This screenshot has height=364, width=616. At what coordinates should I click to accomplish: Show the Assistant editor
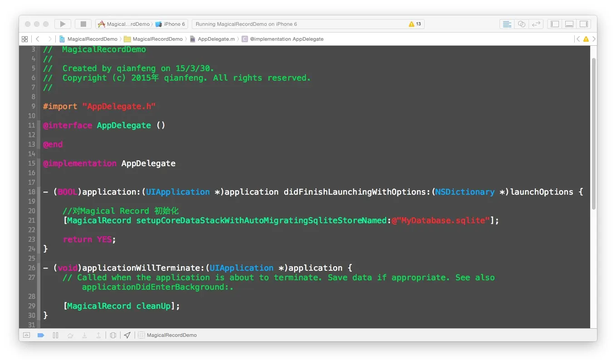pos(522,24)
